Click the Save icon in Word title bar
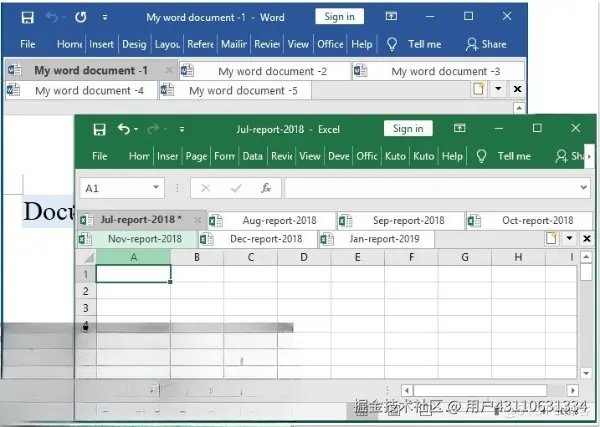 (28, 17)
